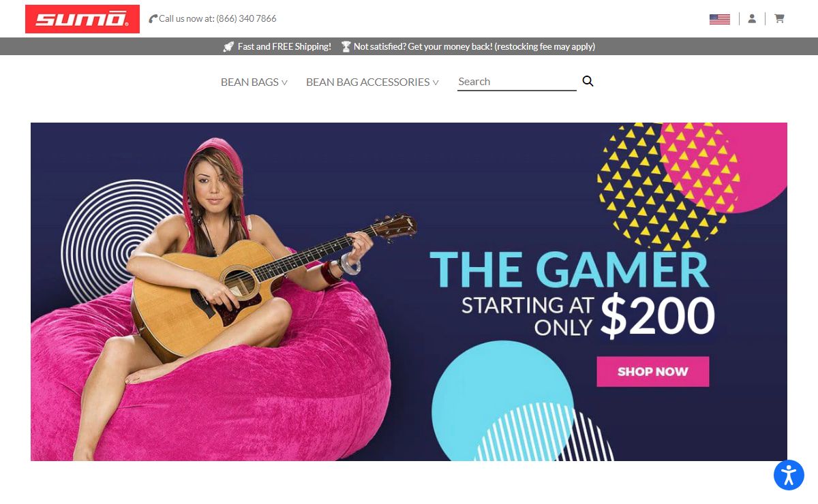818x504 pixels.
Task: Click The Gamer banner headline
Action: coord(569,269)
